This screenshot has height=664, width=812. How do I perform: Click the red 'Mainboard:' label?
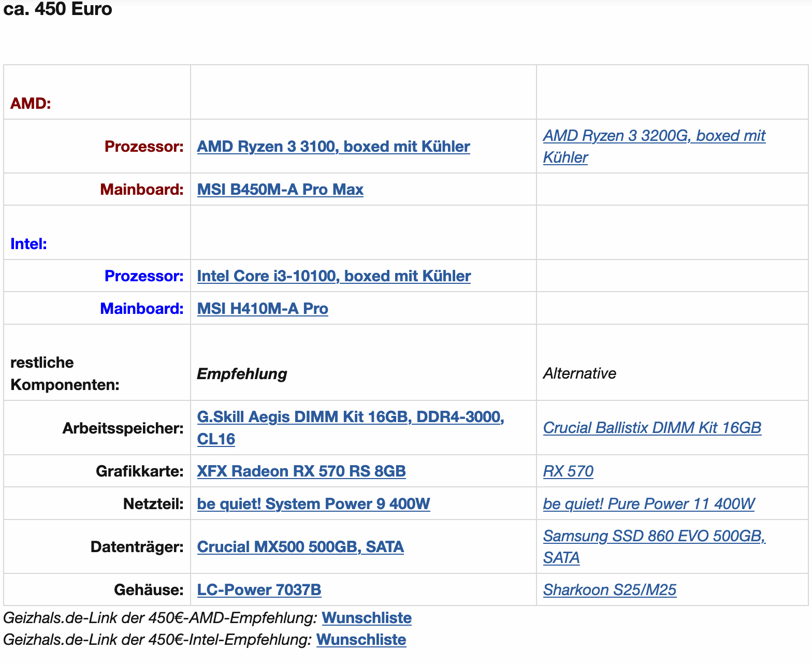click(x=142, y=190)
